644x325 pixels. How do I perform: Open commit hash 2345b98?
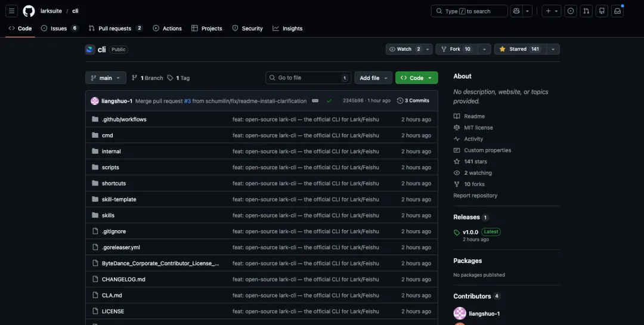pos(353,101)
